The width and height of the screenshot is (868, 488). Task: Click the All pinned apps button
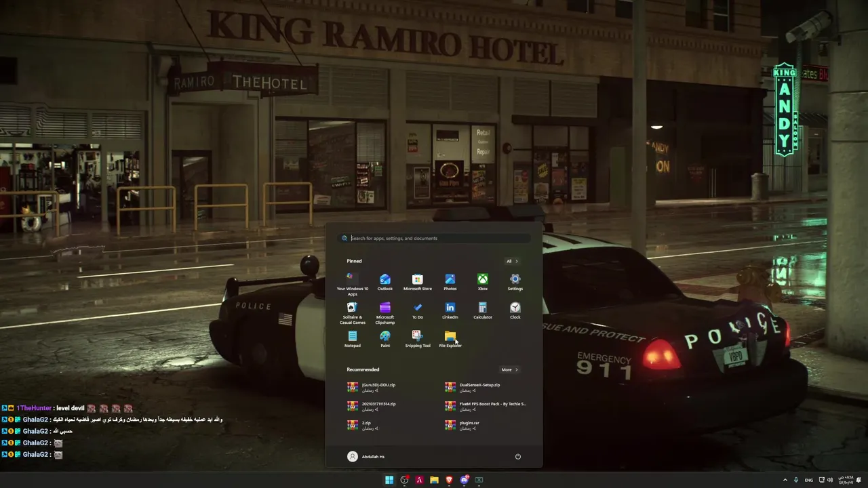pos(512,261)
